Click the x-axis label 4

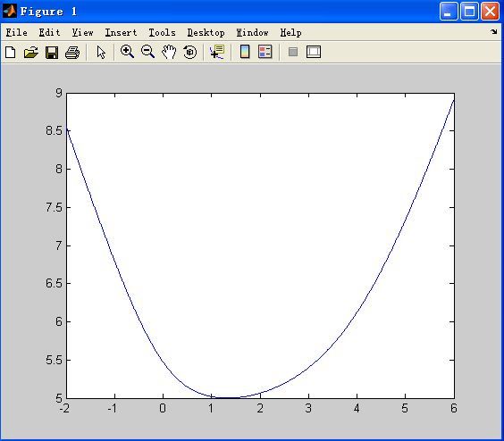(357, 408)
